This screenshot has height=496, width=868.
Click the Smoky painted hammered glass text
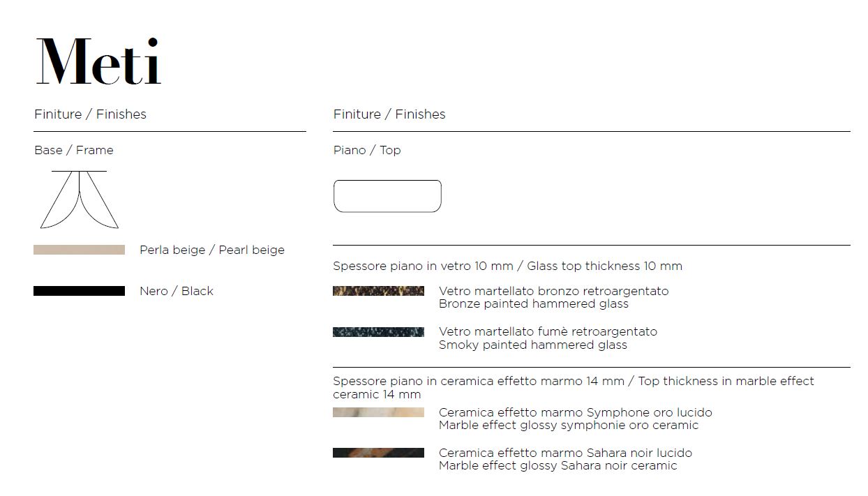[x=533, y=345]
